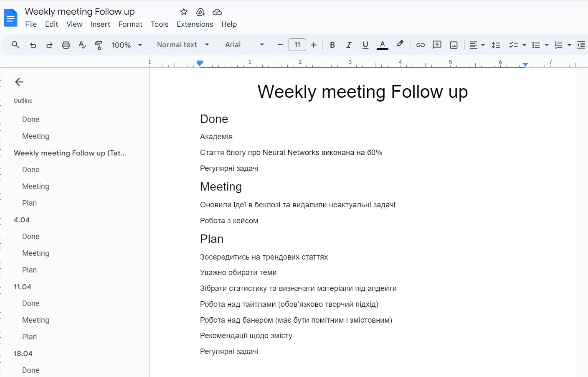Click the decrease indent icon
This screenshot has height=377, width=588.
tap(581, 45)
